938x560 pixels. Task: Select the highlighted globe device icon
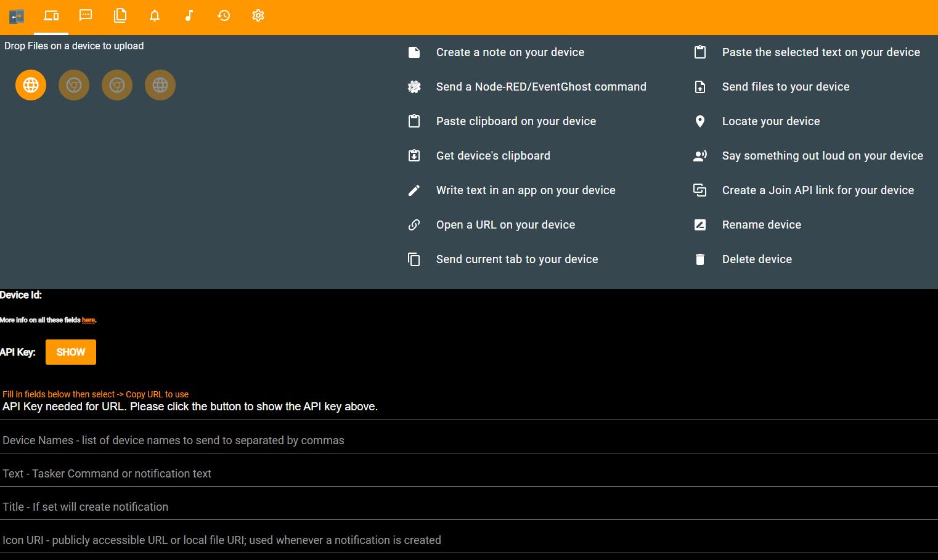click(x=31, y=85)
